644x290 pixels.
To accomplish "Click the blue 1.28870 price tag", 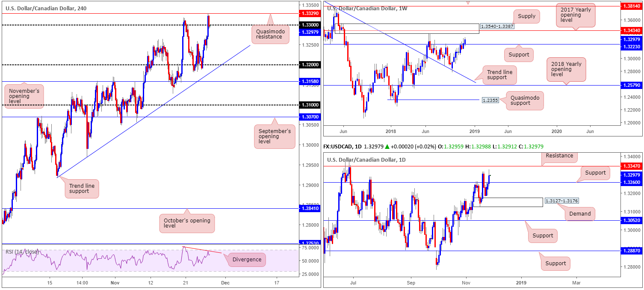I will pyautogui.click(x=631, y=251).
